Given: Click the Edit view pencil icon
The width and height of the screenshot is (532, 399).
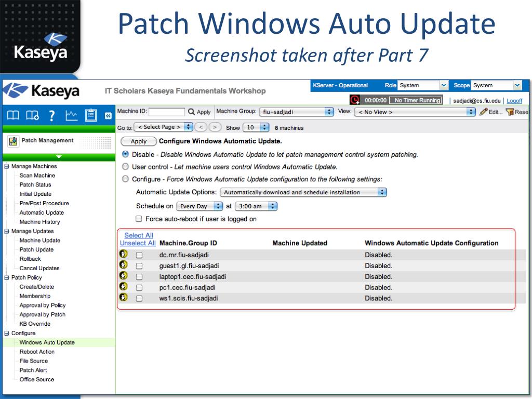Looking at the screenshot, I should 484,112.
